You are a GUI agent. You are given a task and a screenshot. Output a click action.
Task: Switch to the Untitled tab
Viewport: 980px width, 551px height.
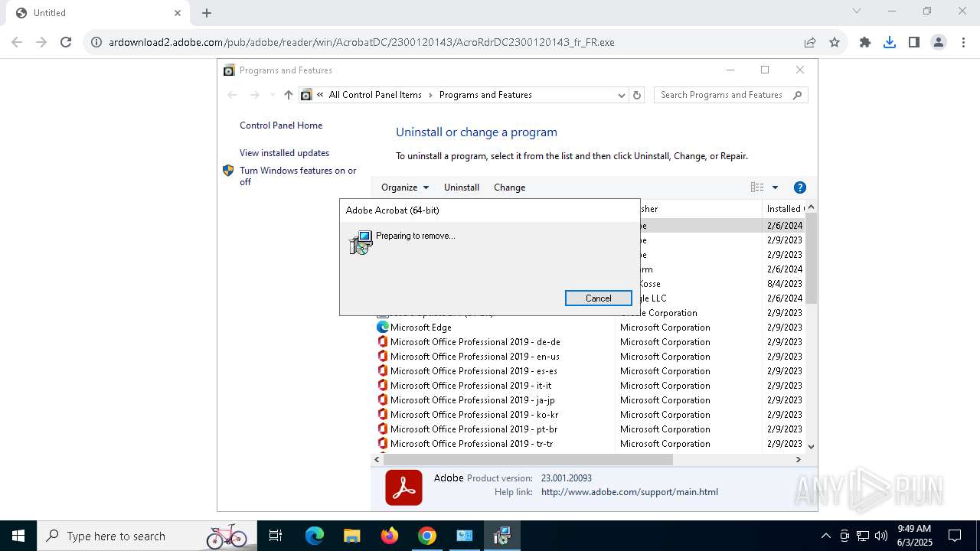tap(96, 13)
